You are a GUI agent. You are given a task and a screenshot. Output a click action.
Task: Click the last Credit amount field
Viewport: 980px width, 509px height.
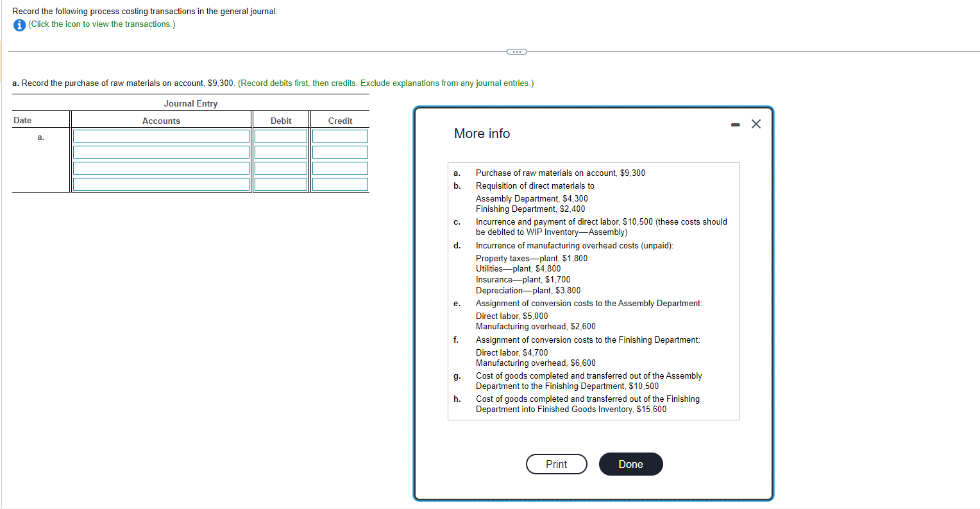tap(339, 184)
